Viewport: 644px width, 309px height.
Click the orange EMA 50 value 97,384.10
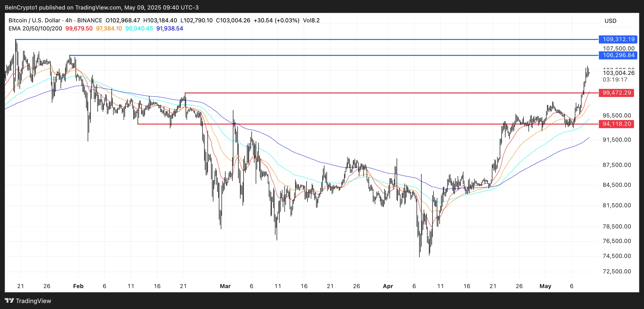pyautogui.click(x=109, y=29)
